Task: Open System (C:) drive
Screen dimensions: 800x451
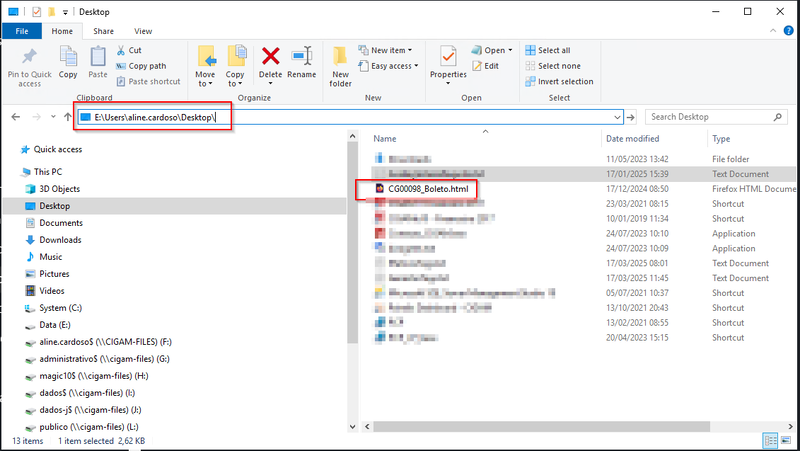Action: click(x=54, y=308)
